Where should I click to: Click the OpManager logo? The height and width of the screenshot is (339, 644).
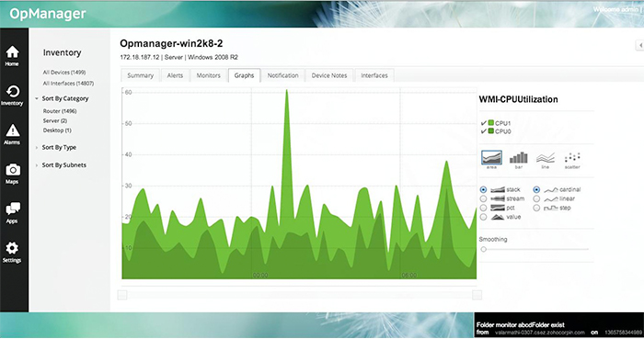click(x=48, y=14)
